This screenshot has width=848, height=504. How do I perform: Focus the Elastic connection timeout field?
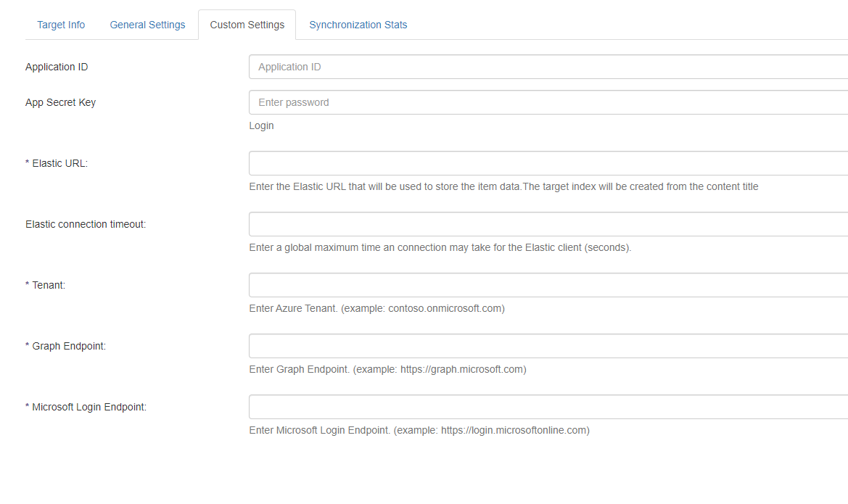pyautogui.click(x=548, y=224)
